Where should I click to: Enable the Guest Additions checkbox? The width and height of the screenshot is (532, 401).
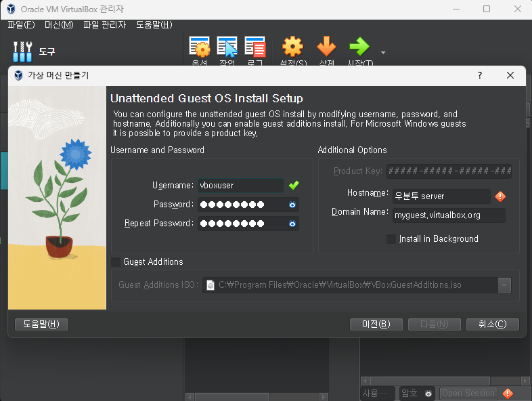click(x=116, y=261)
